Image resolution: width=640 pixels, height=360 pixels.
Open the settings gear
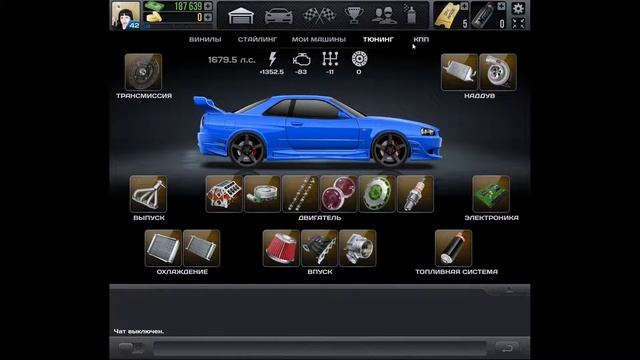518,8
